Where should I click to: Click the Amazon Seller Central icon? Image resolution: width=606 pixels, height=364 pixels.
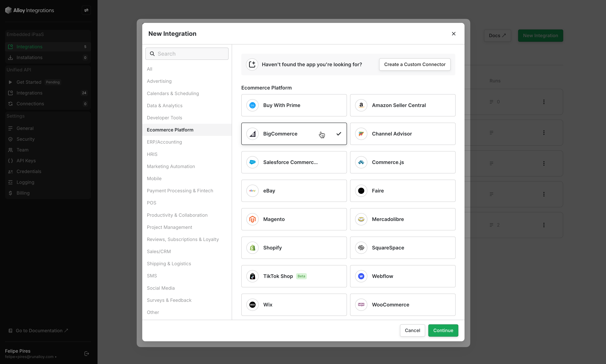(x=361, y=105)
